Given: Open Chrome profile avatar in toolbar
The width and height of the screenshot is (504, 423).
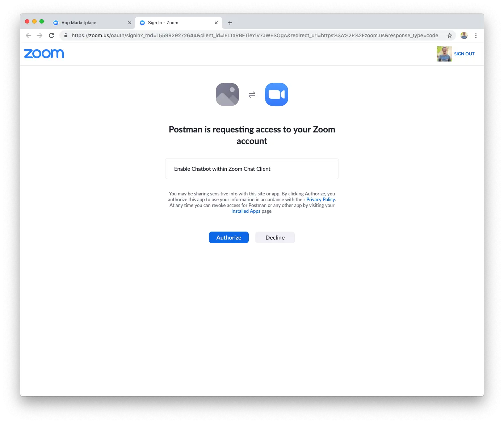Looking at the screenshot, I should point(464,35).
